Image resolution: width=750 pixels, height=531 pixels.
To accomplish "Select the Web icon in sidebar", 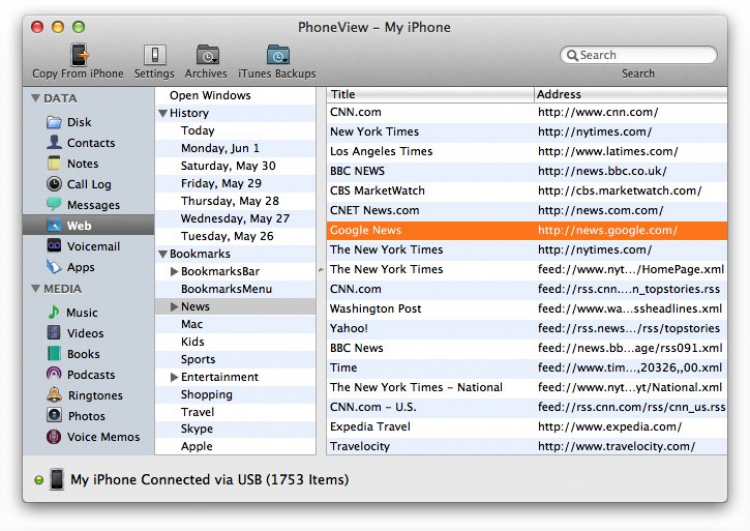I will click(54, 225).
